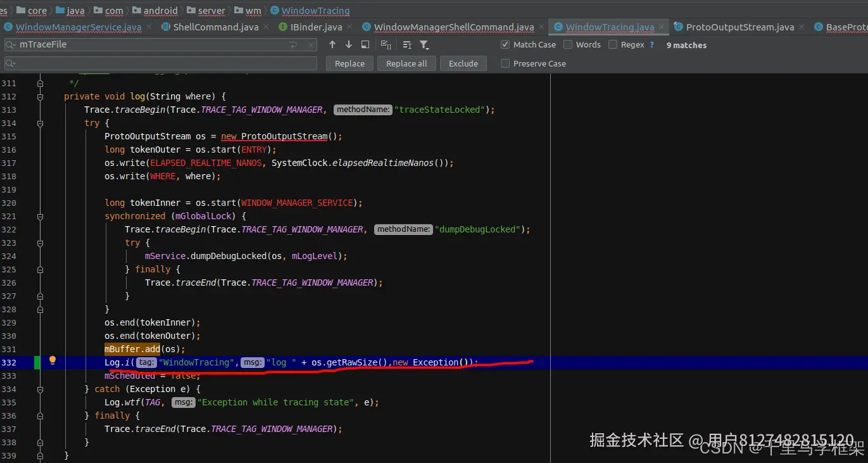The image size is (868, 463).
Task: Click the green change marker on line 332
Action: (37, 362)
